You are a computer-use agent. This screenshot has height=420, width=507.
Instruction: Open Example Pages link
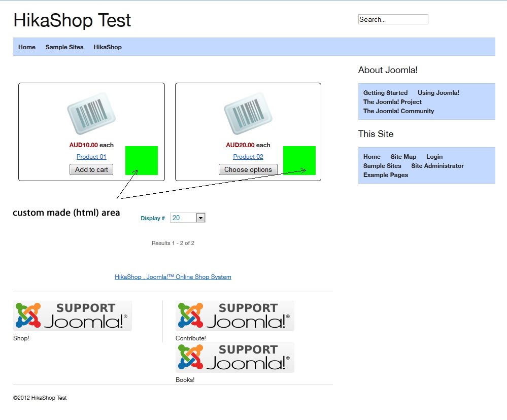[386, 175]
